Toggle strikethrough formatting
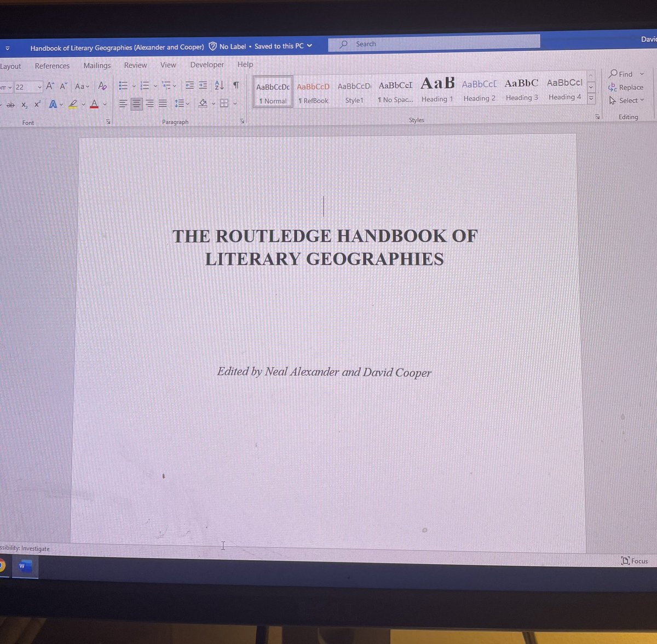The image size is (657, 644). pyautogui.click(x=10, y=105)
